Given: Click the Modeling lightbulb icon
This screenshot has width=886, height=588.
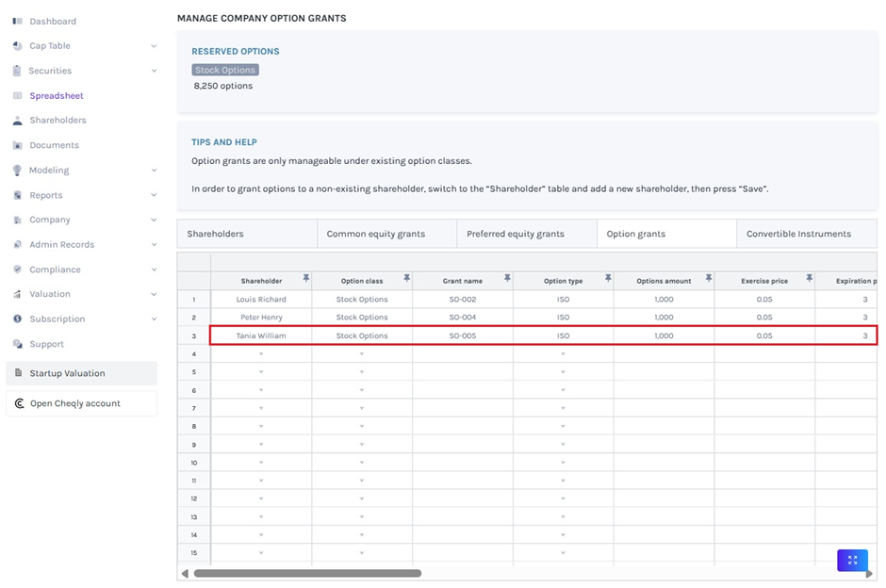Looking at the screenshot, I should tap(17, 171).
